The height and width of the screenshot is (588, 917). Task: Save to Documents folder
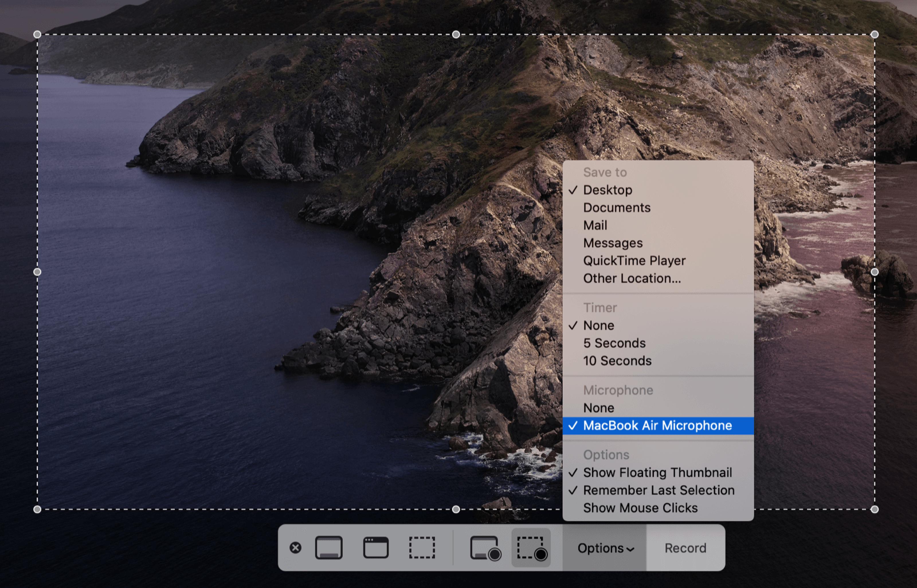(617, 207)
